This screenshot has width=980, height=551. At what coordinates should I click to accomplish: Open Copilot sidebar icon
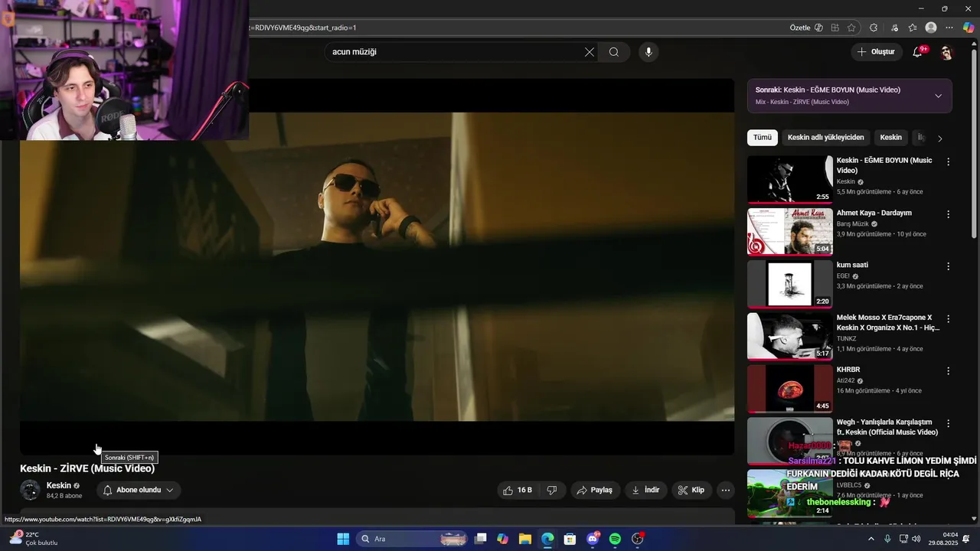coord(969,28)
